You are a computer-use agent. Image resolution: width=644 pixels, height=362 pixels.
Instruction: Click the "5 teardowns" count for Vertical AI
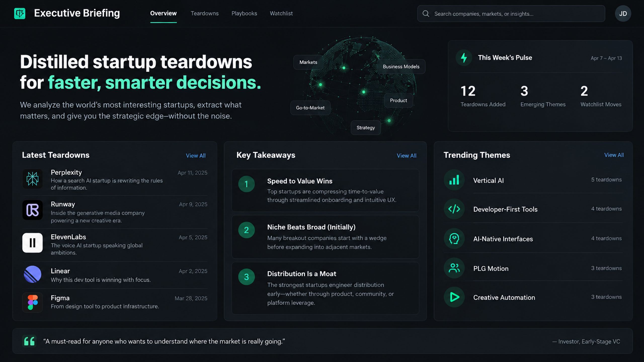(606, 179)
